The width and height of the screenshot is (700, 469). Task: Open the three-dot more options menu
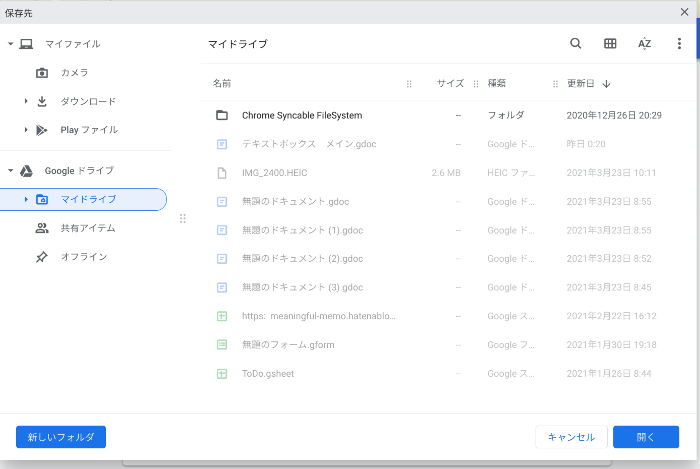(x=679, y=43)
